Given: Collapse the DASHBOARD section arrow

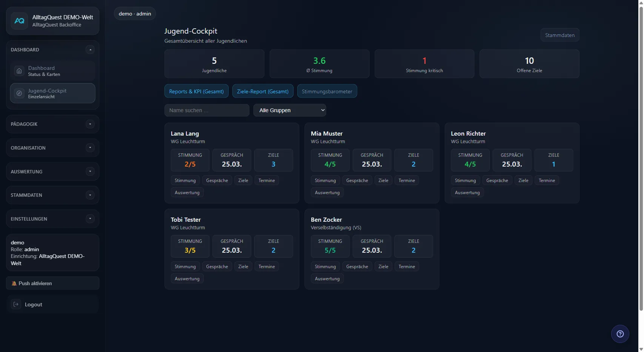Looking at the screenshot, I should 90,50.
